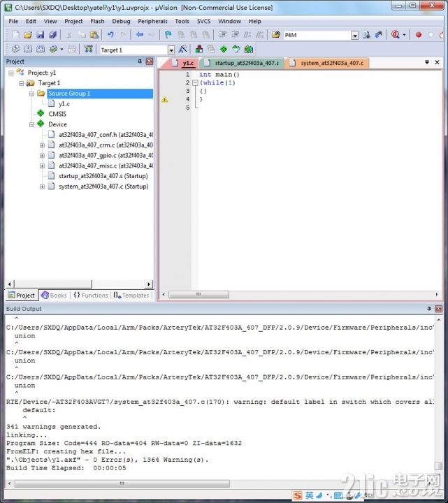Open the Project menu
448x503 pixels.
(73, 21)
